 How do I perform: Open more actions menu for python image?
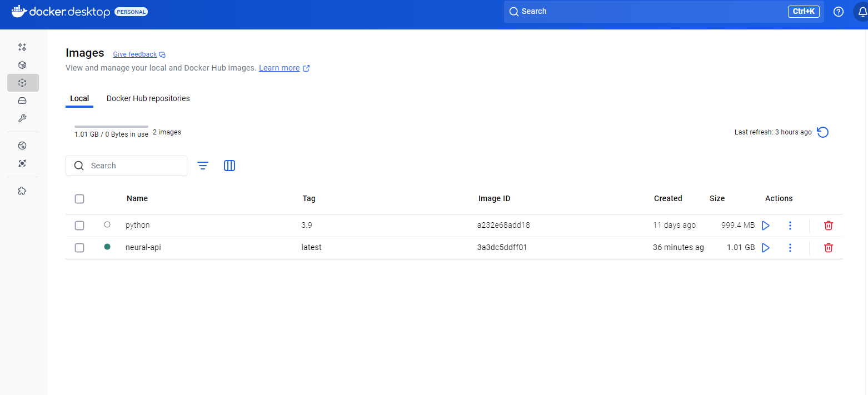pyautogui.click(x=790, y=226)
